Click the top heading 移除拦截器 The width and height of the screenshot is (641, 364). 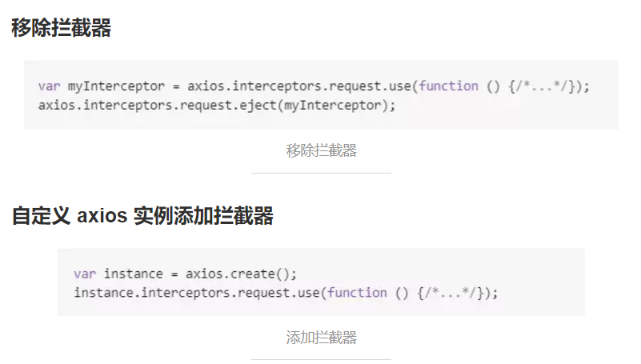click(x=61, y=29)
